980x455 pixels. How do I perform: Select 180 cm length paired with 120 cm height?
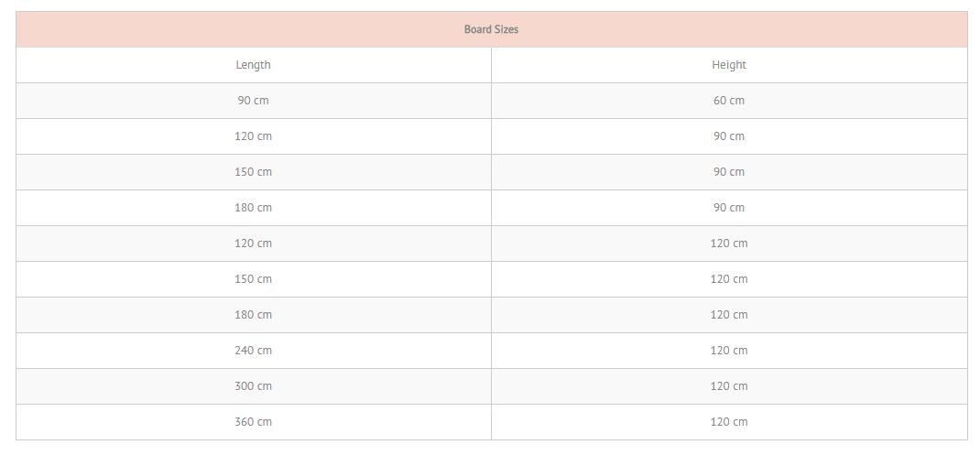254,315
